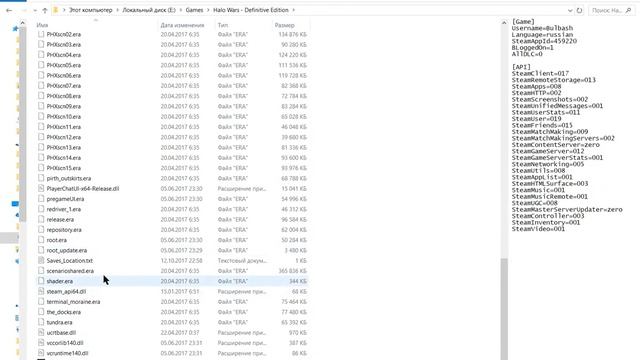Select file icon of vccorlib140.dll

[x=41, y=343]
